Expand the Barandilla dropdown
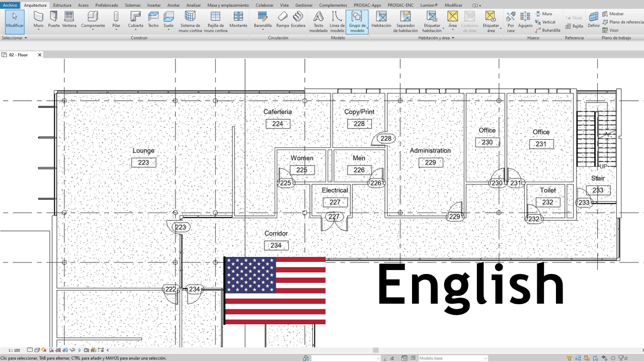Screen dimensions: 644x362 pos(263,30)
